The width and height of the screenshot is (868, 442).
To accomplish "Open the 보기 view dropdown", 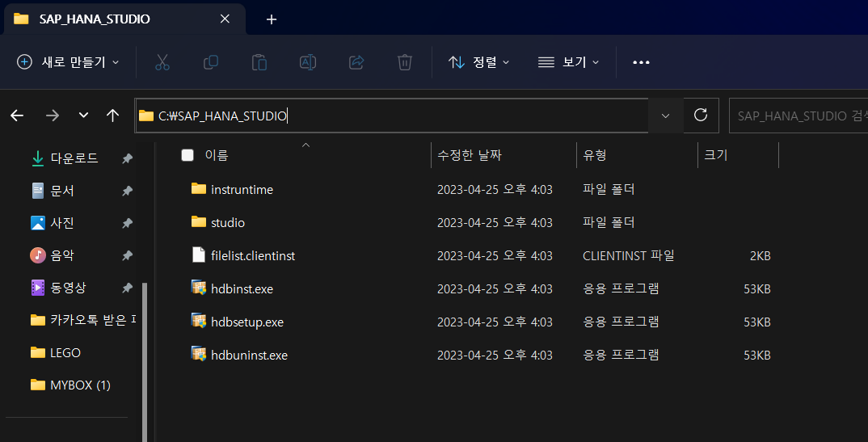I will tap(568, 62).
